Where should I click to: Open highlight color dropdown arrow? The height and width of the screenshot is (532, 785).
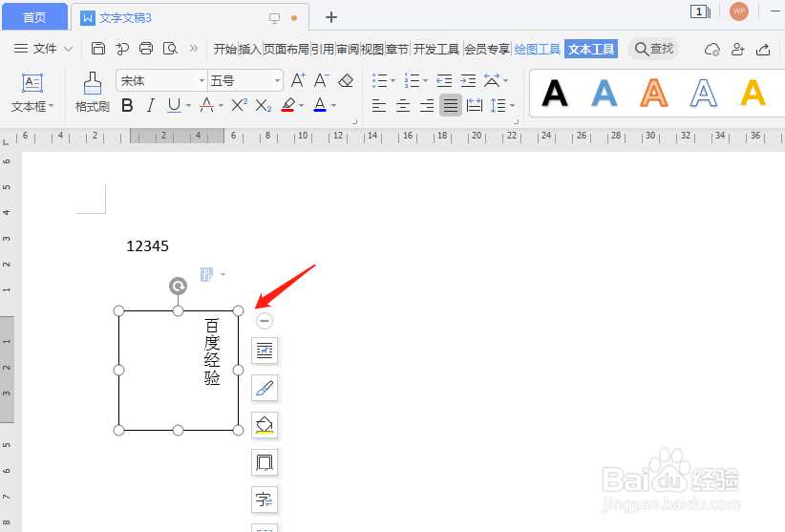tap(302, 106)
